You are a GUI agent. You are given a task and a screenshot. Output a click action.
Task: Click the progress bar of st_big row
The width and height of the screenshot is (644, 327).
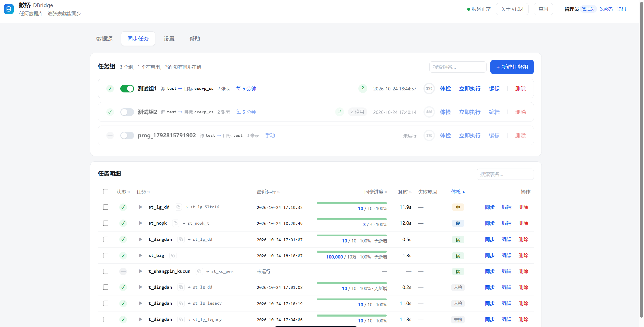click(352, 252)
